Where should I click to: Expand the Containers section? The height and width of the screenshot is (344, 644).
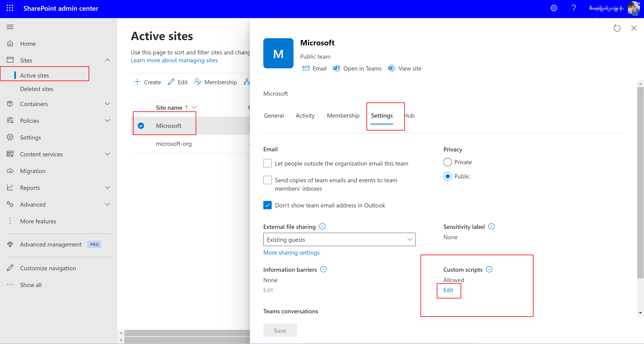pyautogui.click(x=108, y=104)
